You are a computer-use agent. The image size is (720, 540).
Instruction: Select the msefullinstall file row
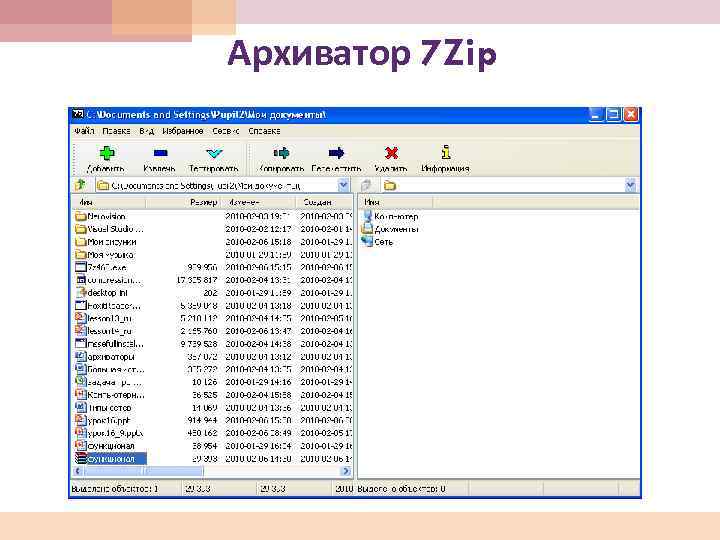point(213,343)
